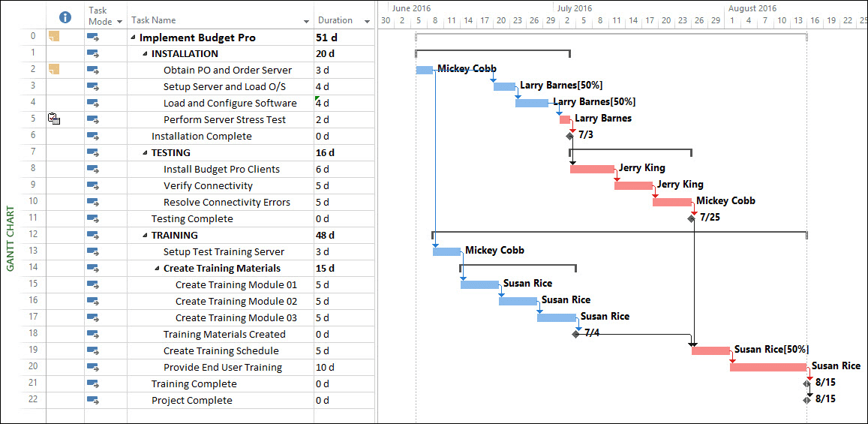Image resolution: width=868 pixels, height=424 pixels.
Task: Click the note icon for Obtain PO and Order Server
Action: coord(54,70)
